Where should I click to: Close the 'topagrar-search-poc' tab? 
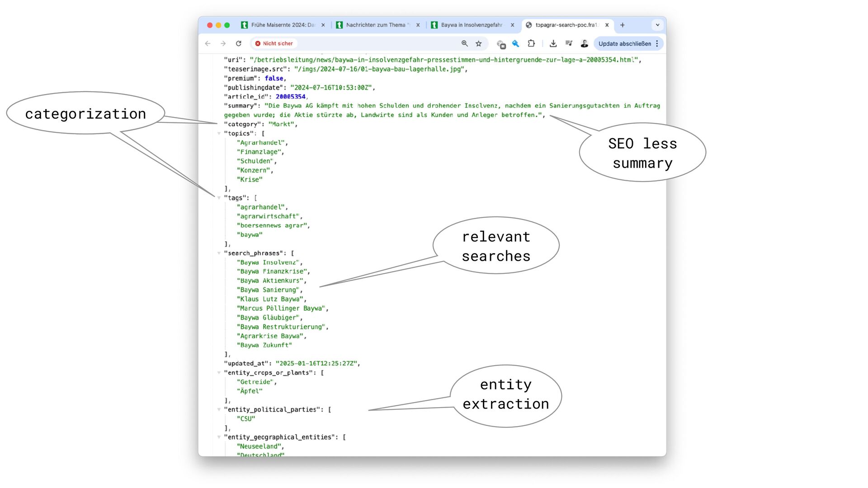(607, 25)
